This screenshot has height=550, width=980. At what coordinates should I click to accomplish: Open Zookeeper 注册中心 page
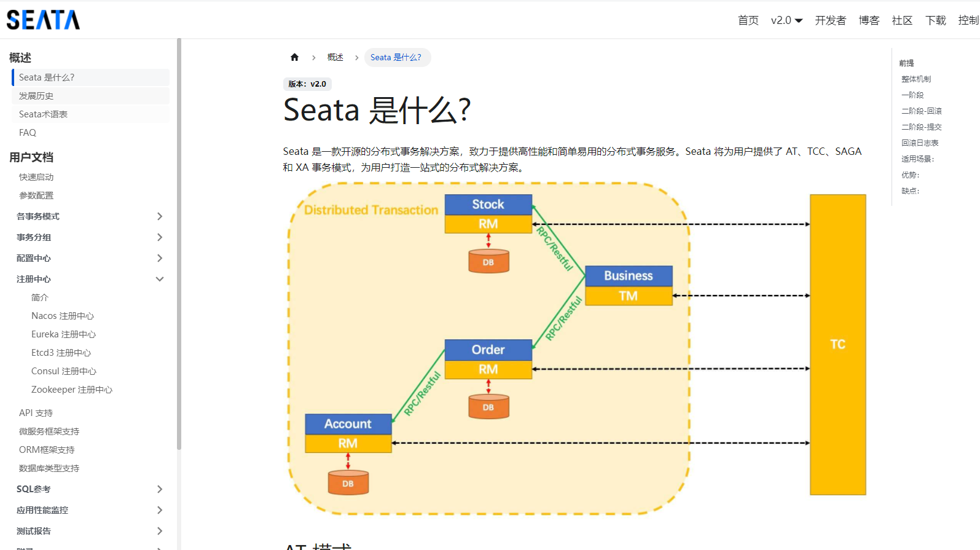pyautogui.click(x=72, y=390)
